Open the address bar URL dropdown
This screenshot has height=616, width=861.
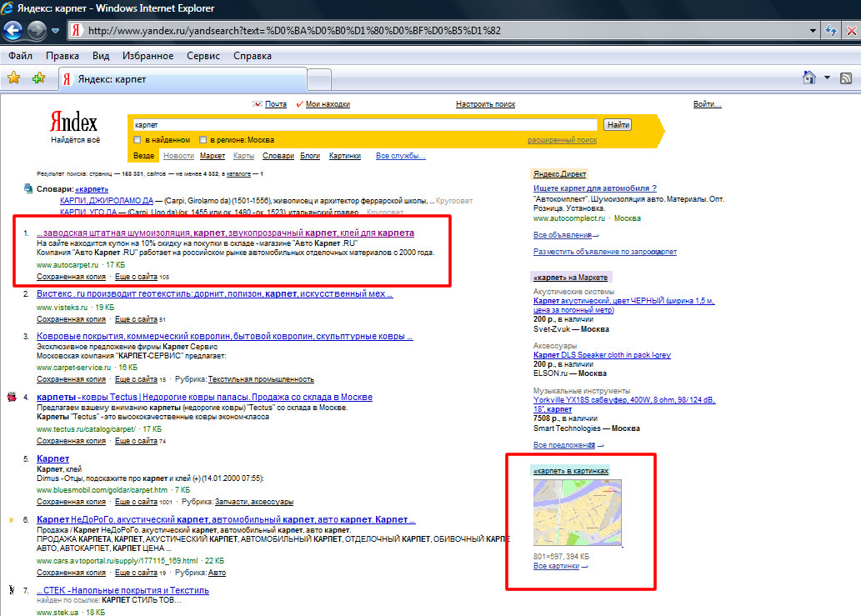(x=813, y=31)
